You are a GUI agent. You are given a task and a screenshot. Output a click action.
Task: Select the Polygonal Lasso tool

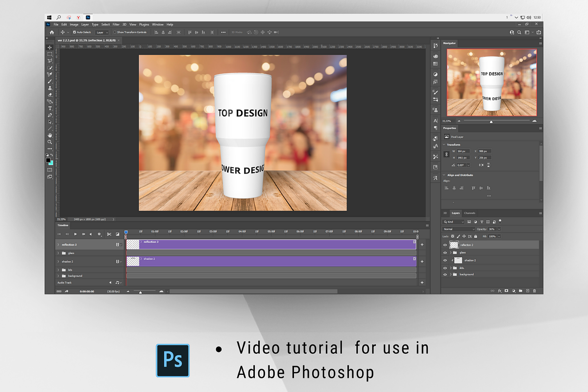[50, 61]
